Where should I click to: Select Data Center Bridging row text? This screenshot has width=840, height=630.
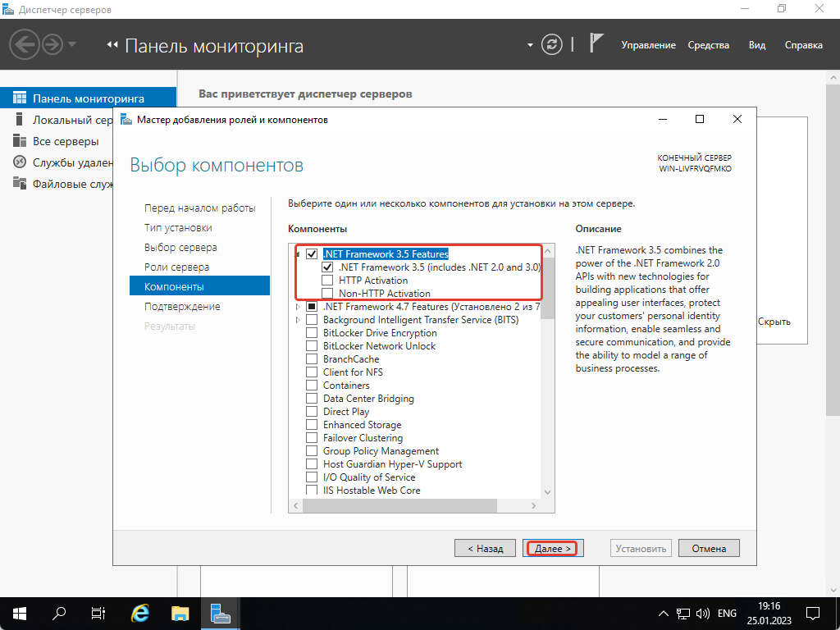tap(368, 399)
